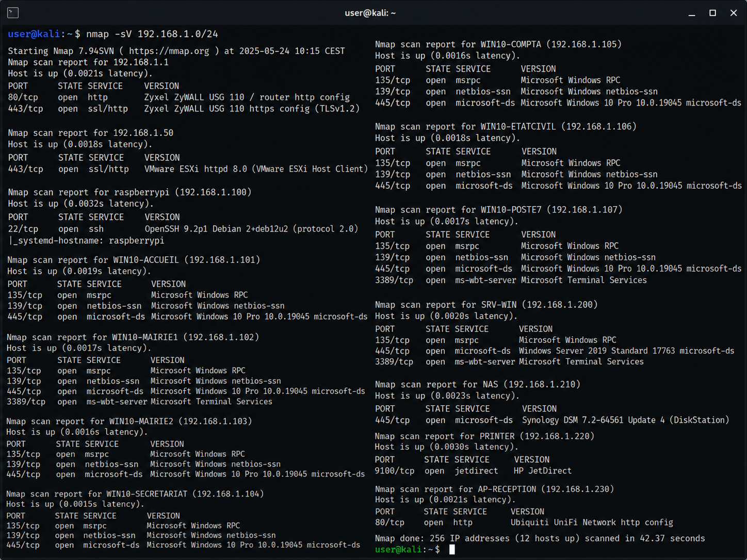The width and height of the screenshot is (747, 560).
Task: Click the 'Nmap done: 256 IP addresses' summary line
Action: (x=540, y=538)
